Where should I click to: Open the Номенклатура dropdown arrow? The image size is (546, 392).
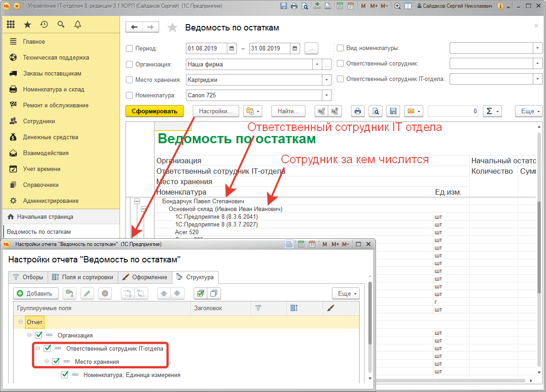pos(327,95)
